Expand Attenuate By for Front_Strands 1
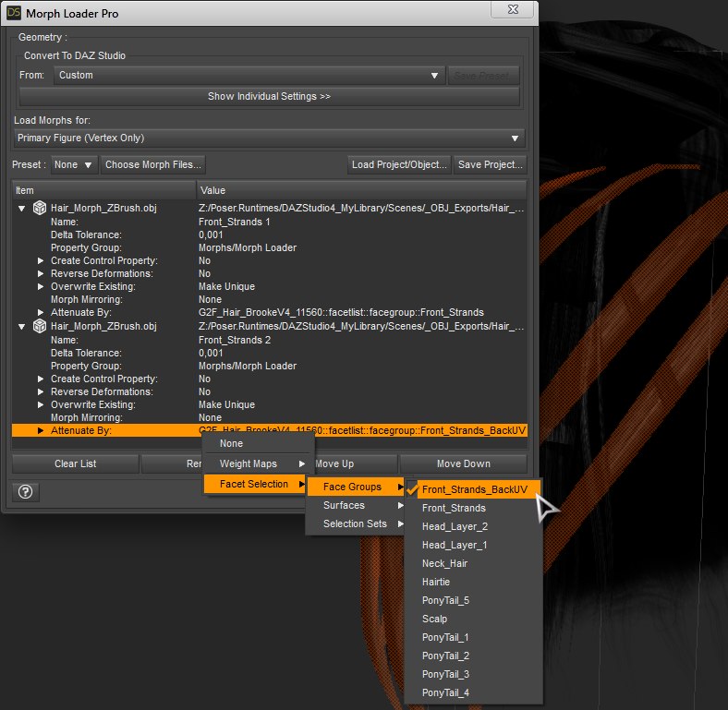Screen dimensions: 728x710 pos(41,312)
